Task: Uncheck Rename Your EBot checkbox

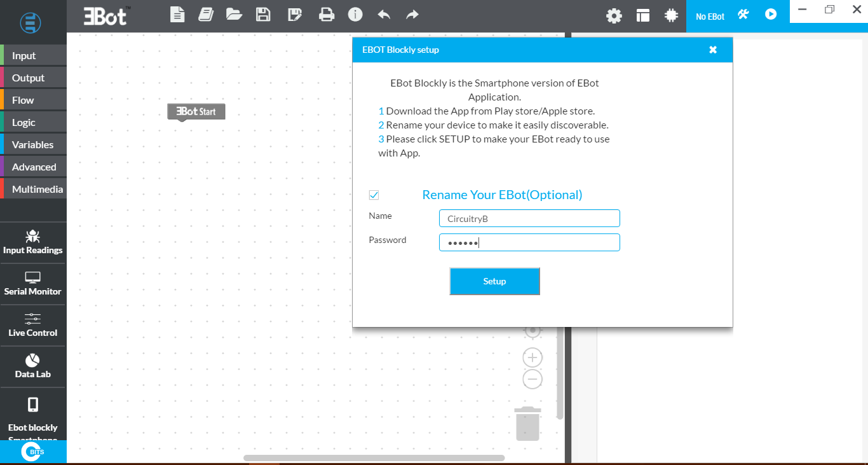Action: [x=374, y=195]
